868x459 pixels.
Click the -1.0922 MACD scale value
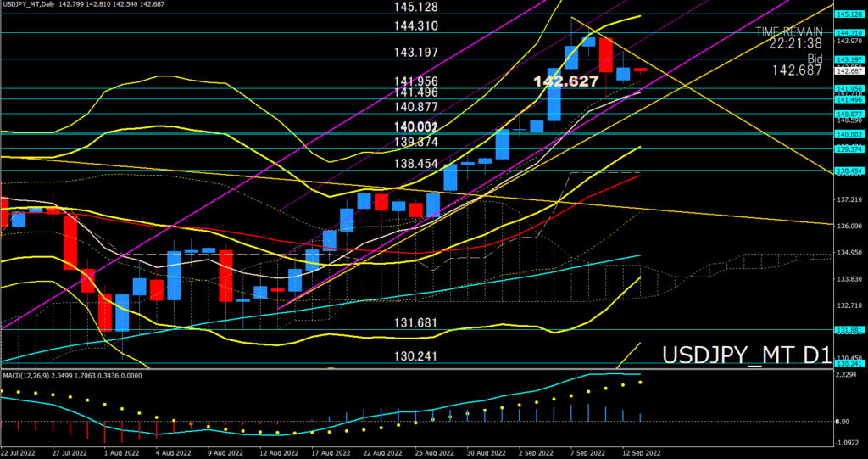(848, 443)
